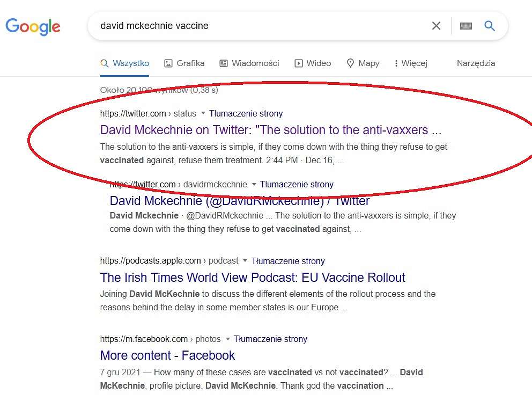Open 'David Mckechnie on Twitter' result link
Image resolution: width=532 pixels, height=408 pixels.
point(271,130)
